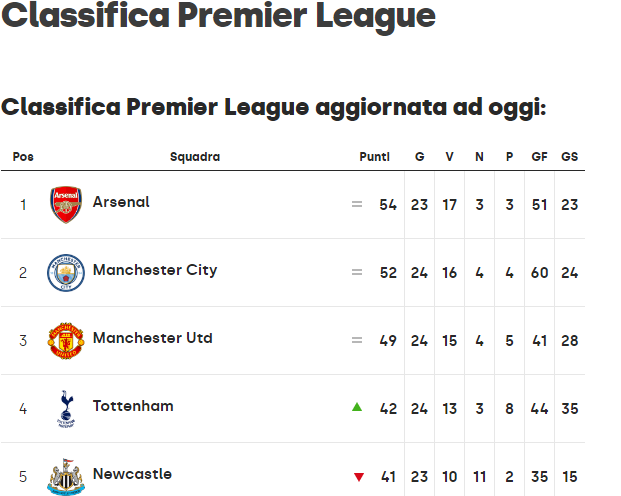Select the GF column header
The width and height of the screenshot is (621, 496).
(x=539, y=157)
